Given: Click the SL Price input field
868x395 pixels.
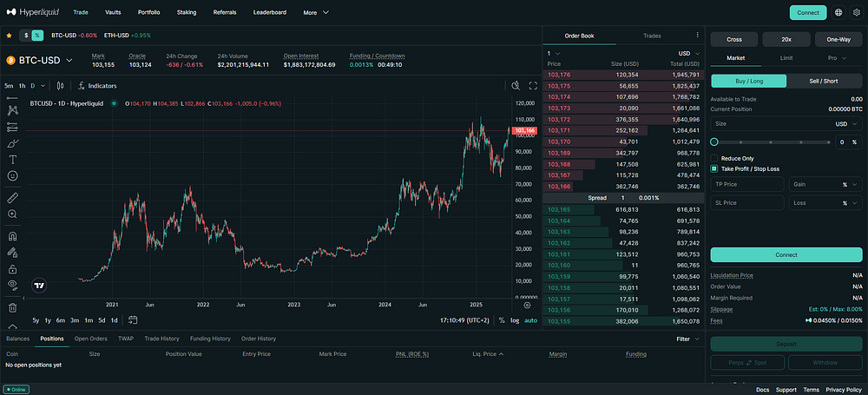Looking at the screenshot, I should click(747, 203).
